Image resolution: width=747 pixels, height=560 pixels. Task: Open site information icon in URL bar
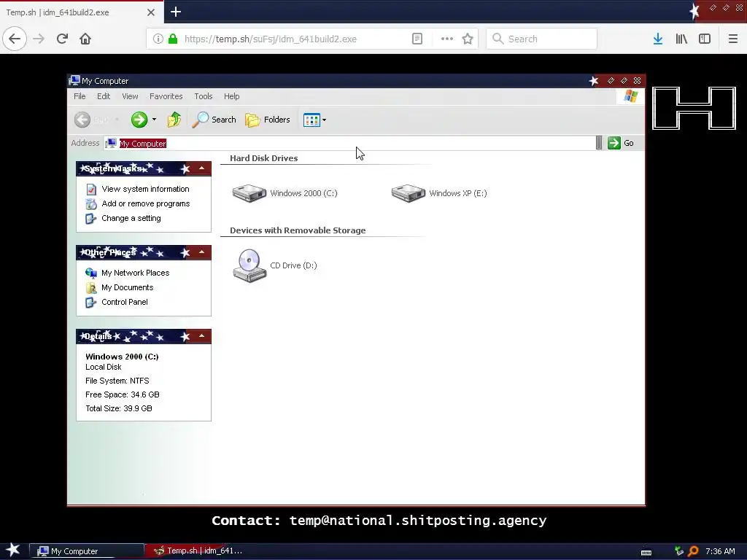[158, 39]
